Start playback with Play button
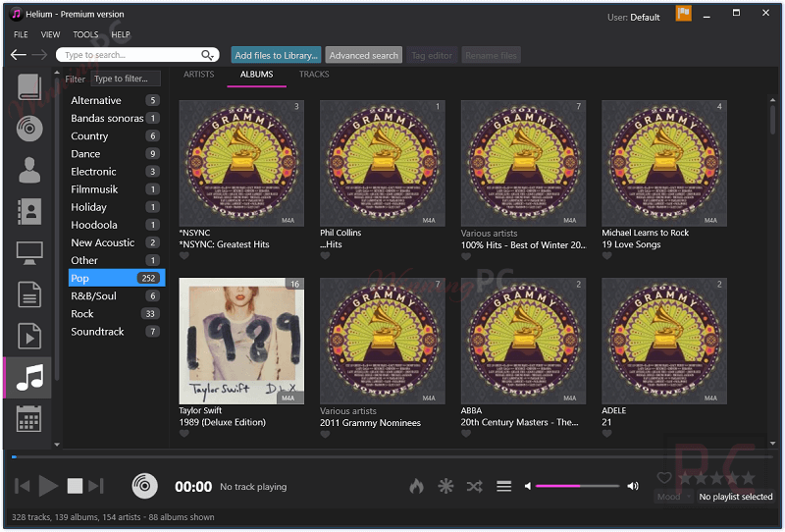 pyautogui.click(x=48, y=486)
